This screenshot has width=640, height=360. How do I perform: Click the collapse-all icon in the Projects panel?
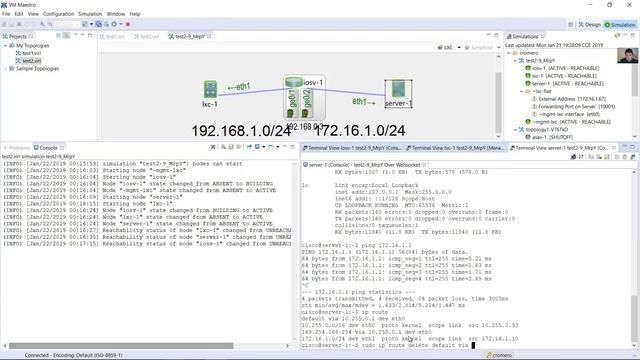point(58,36)
